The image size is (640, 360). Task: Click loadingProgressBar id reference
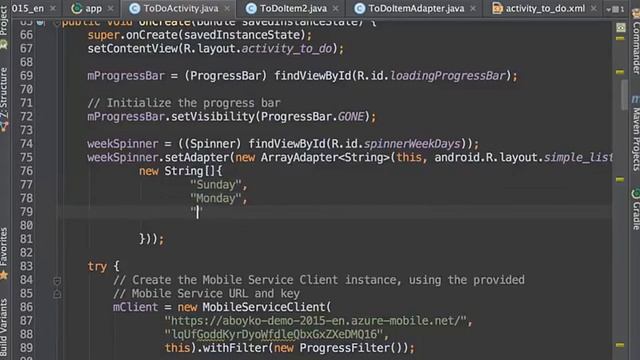point(448,76)
